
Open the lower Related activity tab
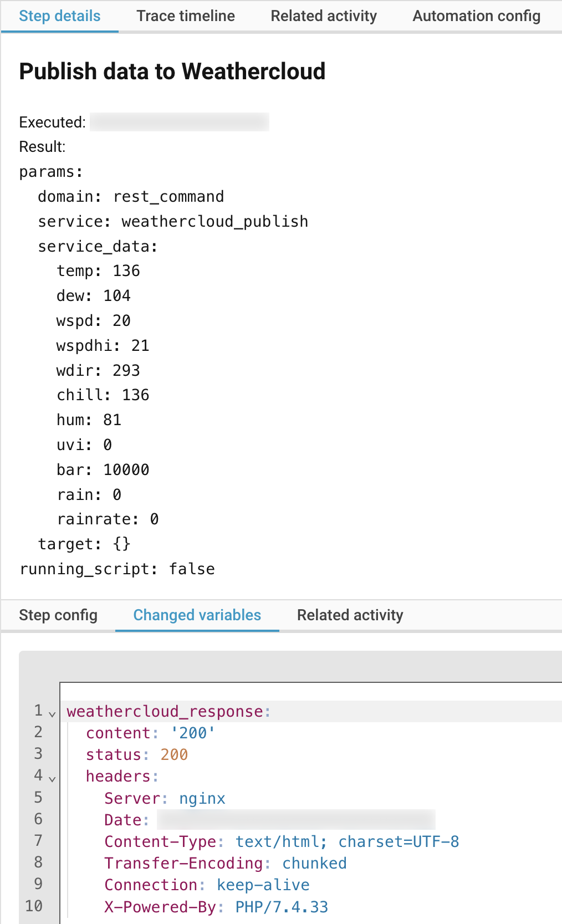coord(350,615)
